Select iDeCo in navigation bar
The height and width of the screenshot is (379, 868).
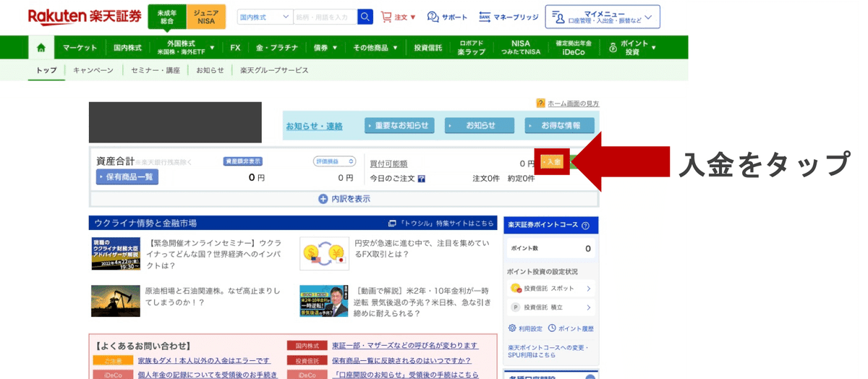[574, 48]
